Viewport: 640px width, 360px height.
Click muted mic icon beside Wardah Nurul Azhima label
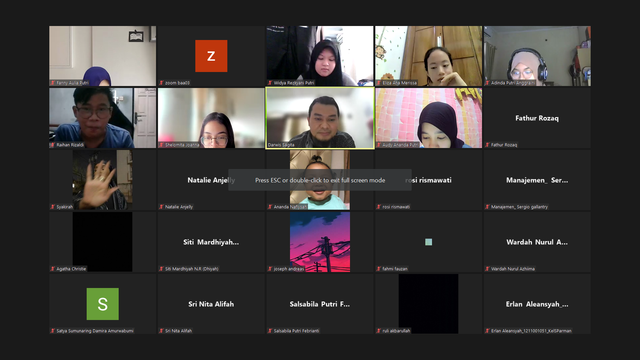point(487,269)
